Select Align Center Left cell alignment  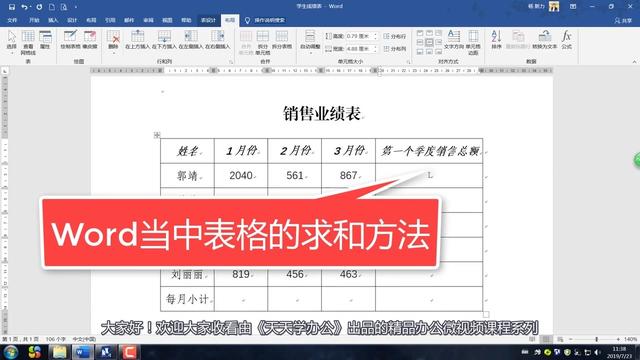point(420,42)
